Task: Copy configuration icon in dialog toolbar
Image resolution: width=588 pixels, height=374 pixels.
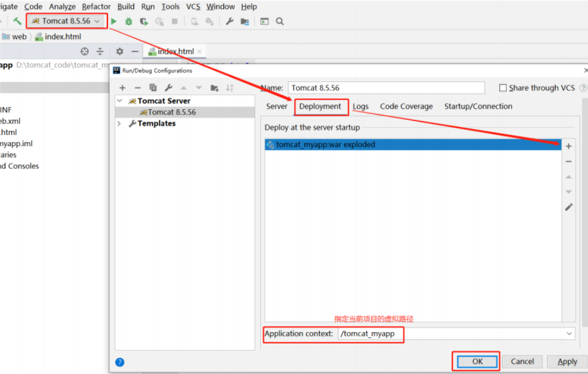Action: [153, 88]
